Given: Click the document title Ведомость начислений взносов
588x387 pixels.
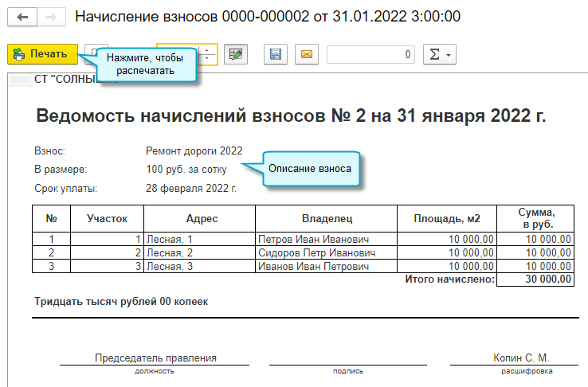Looking at the screenshot, I should coord(291,115).
